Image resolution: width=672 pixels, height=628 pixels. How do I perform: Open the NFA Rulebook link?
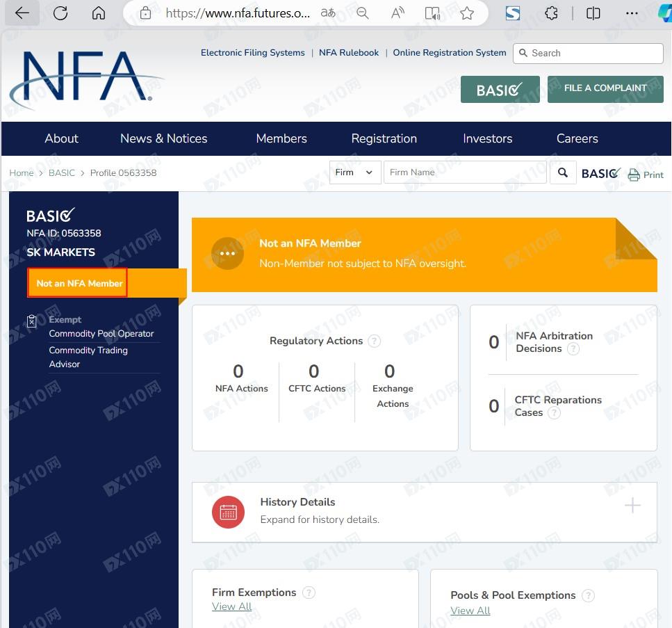point(349,53)
